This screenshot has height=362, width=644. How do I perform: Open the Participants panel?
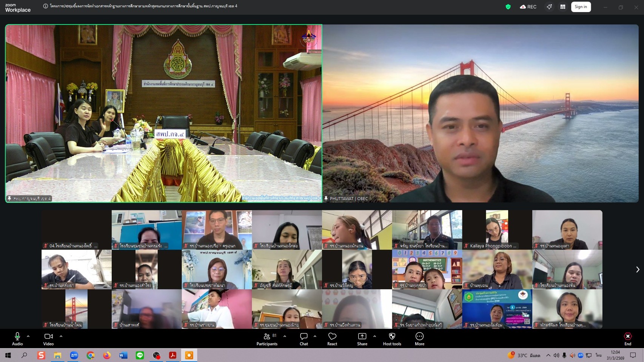[267, 339]
